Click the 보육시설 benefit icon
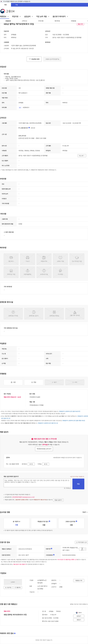 44,272
